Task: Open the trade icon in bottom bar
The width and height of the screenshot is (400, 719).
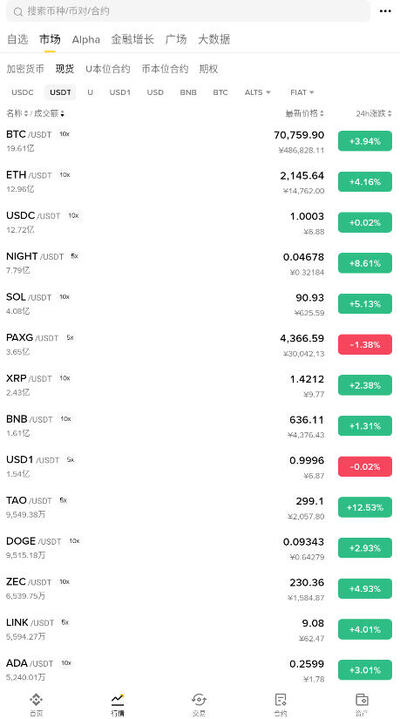Action: [x=199, y=699]
